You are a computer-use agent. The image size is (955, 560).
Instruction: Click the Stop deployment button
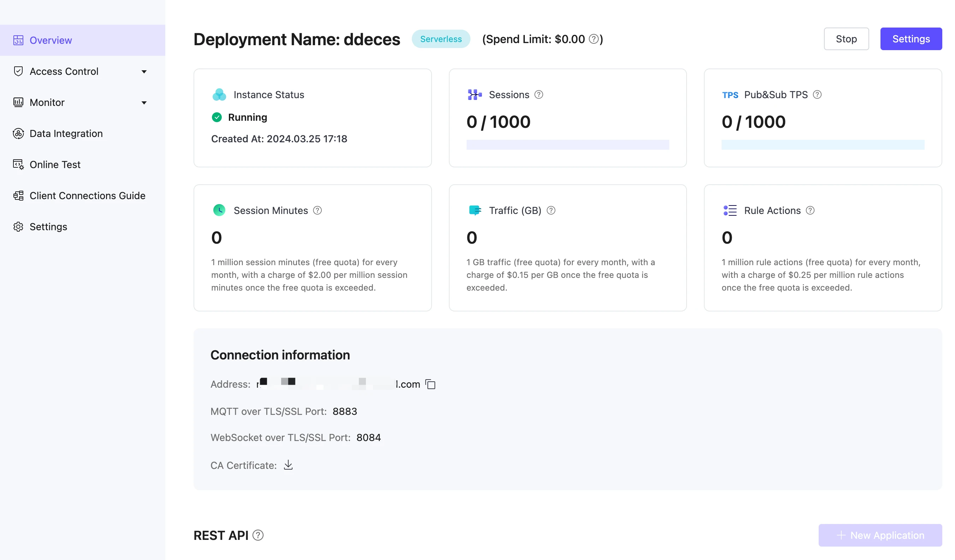click(x=846, y=38)
